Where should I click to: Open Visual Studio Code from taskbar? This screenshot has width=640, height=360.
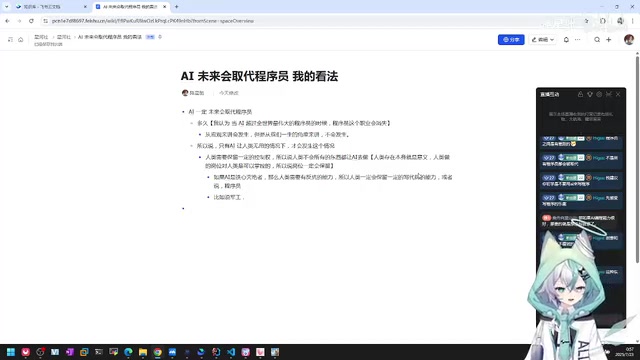tap(231, 352)
